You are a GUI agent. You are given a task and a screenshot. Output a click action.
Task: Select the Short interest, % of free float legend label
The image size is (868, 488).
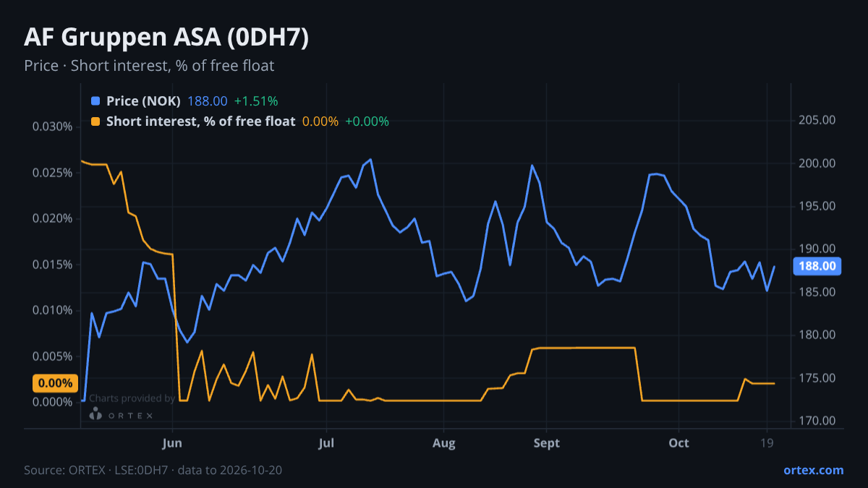(x=200, y=121)
